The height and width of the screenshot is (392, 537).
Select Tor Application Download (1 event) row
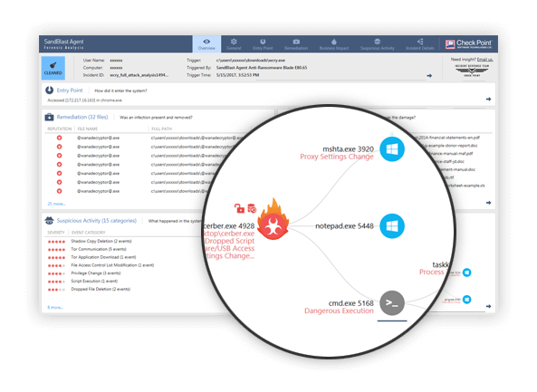pyautogui.click(x=103, y=257)
